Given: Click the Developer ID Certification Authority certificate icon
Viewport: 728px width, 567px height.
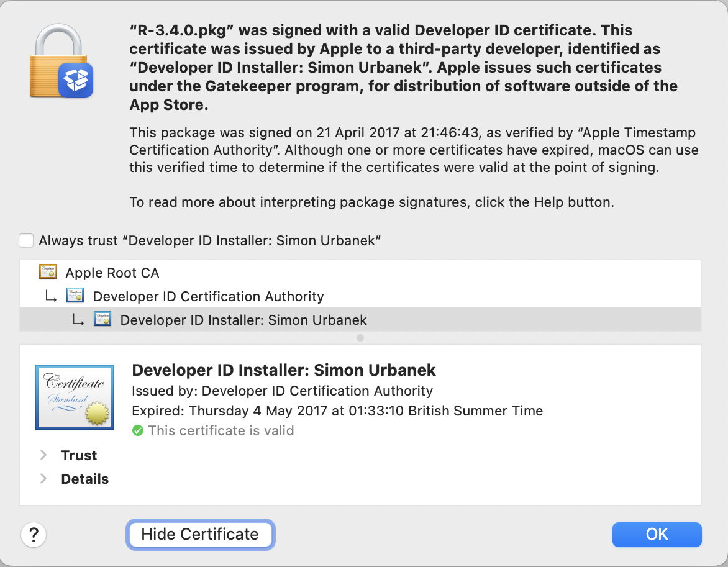Looking at the screenshot, I should [75, 296].
